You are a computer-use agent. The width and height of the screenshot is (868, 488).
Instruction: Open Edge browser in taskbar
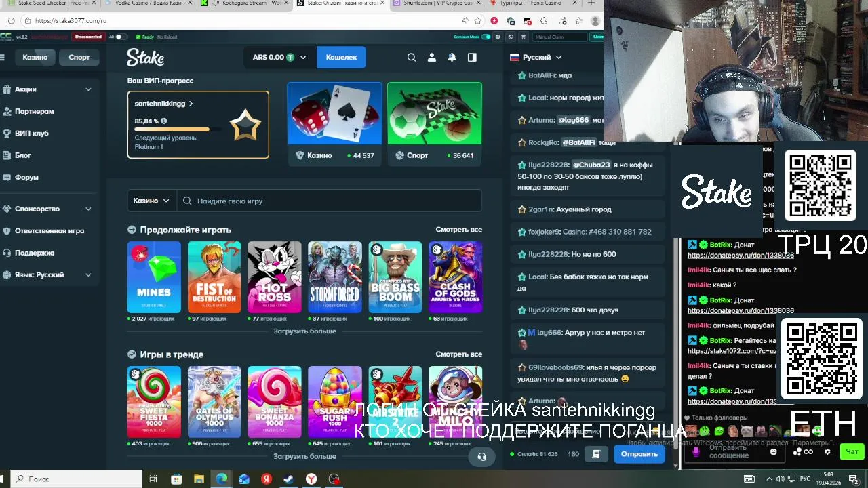(221, 479)
